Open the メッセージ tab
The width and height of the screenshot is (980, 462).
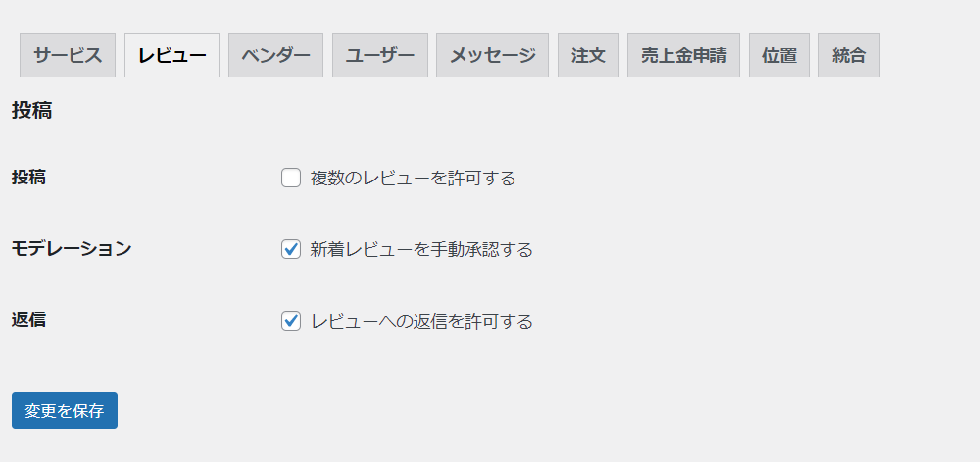[492, 55]
